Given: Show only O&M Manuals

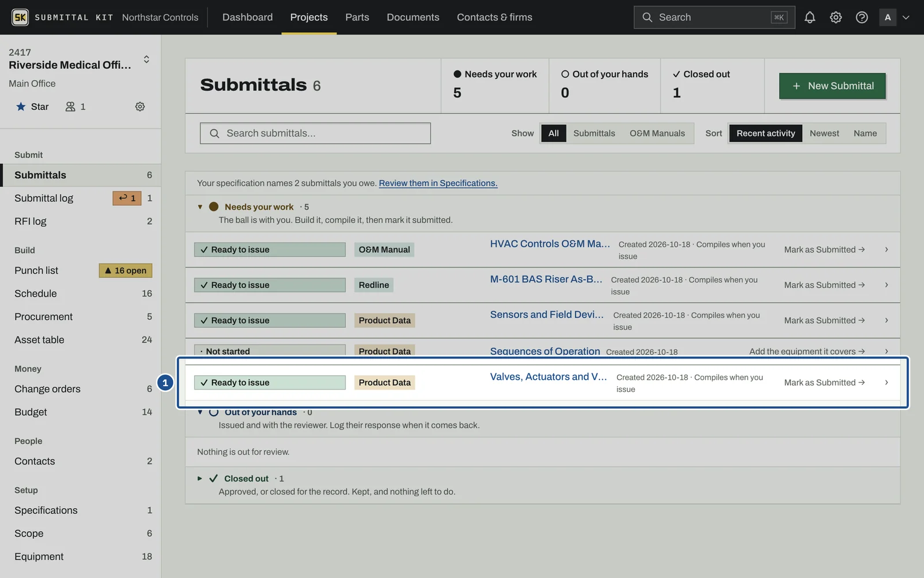Looking at the screenshot, I should pos(657,133).
